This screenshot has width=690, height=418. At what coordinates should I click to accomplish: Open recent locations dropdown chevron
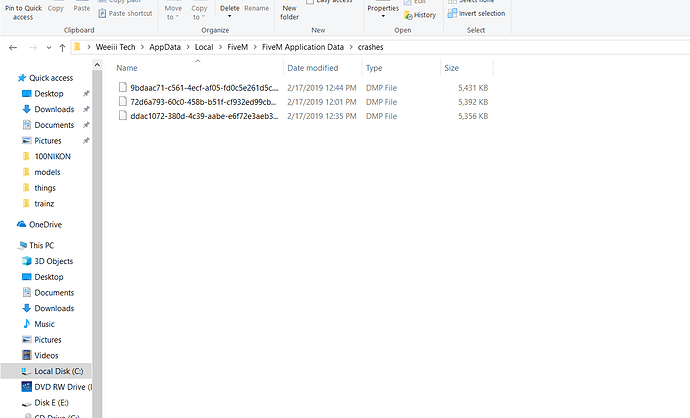pos(49,48)
